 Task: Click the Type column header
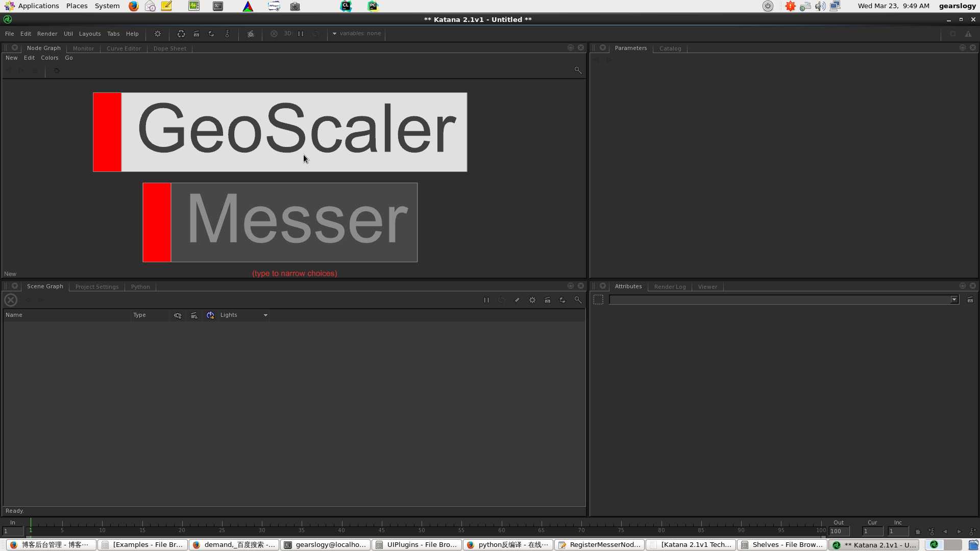click(x=150, y=315)
